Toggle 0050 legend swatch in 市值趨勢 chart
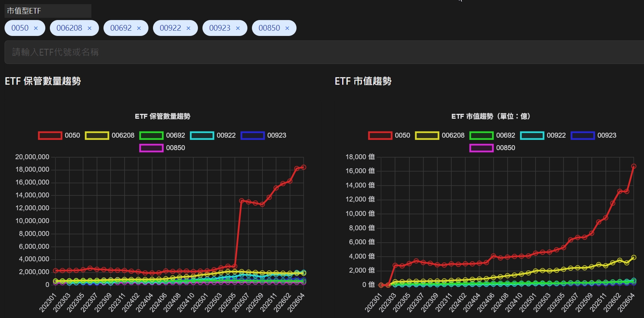The height and width of the screenshot is (318, 644). (380, 135)
